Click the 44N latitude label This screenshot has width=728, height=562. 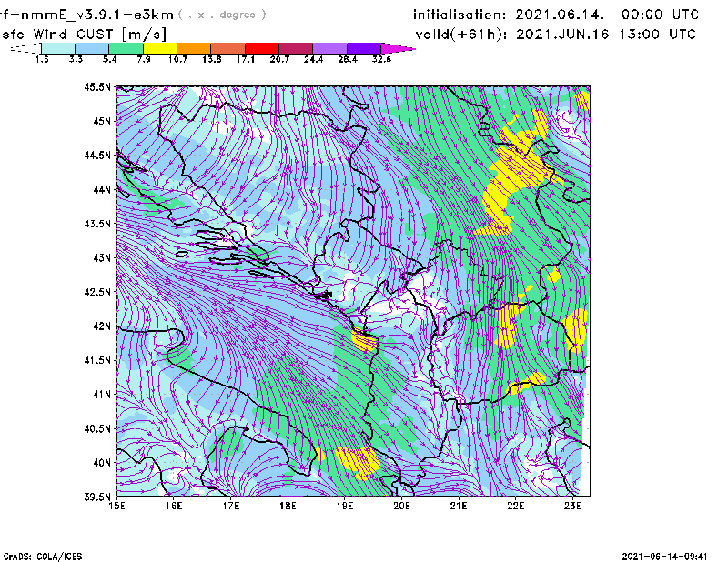(102, 189)
